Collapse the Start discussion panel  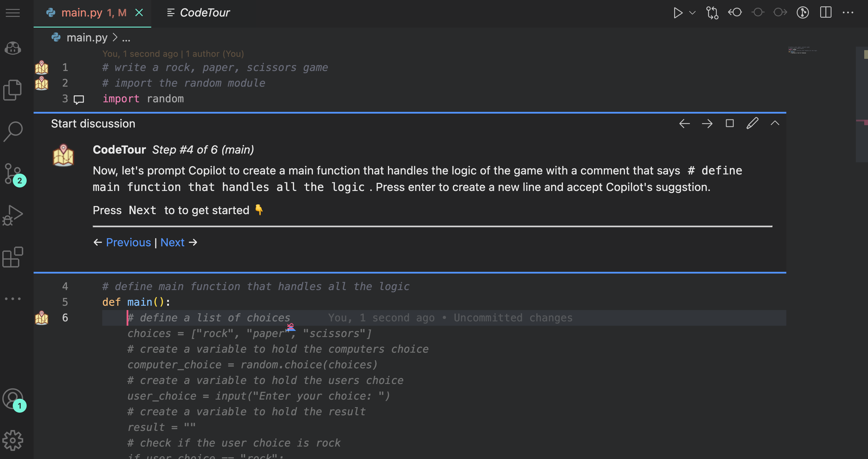pyautogui.click(x=775, y=123)
